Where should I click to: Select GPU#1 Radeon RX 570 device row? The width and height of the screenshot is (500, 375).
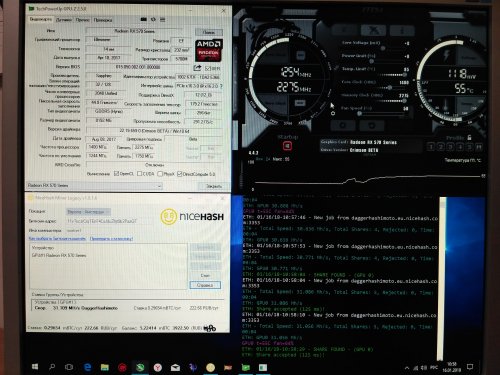click(x=59, y=255)
